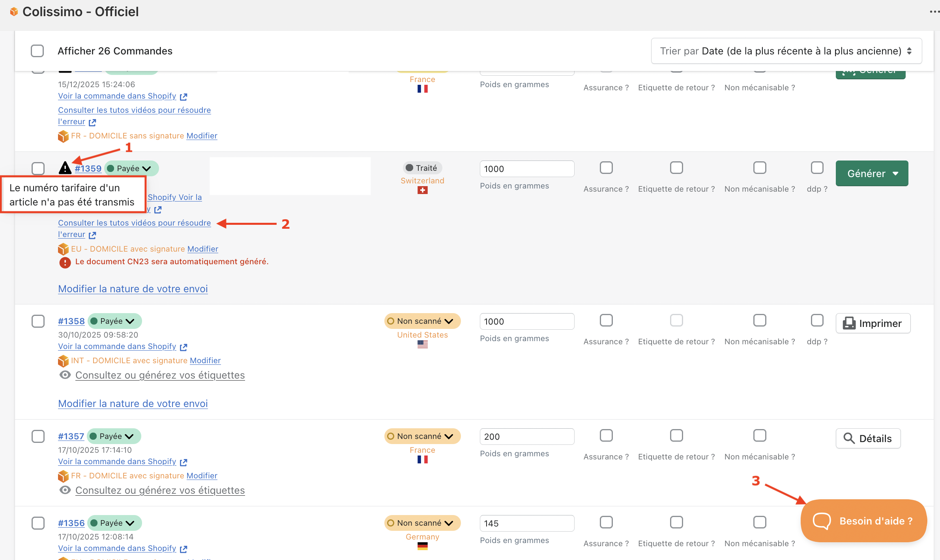The height and width of the screenshot is (560, 940).
Task: Open the order #1356 link
Action: (x=71, y=523)
